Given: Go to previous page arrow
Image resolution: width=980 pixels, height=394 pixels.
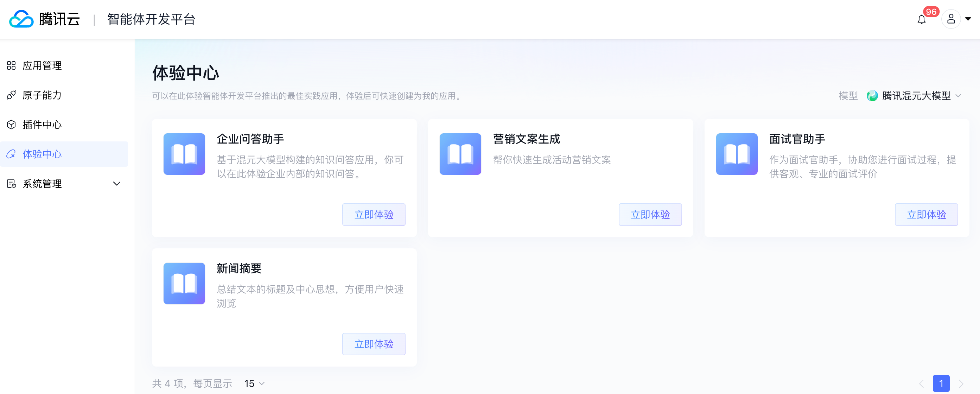Looking at the screenshot, I should coord(921,383).
